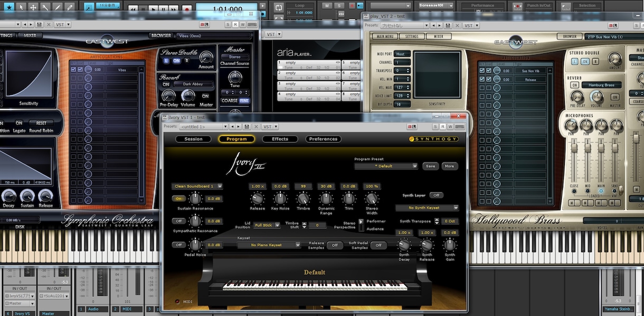Open Browser in Hollywood Brass

point(570,36)
